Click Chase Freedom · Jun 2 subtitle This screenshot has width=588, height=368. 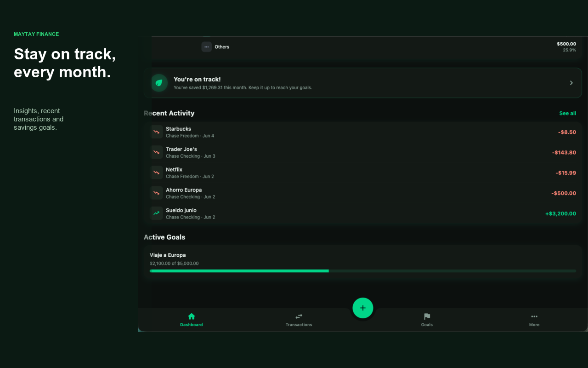tap(190, 177)
